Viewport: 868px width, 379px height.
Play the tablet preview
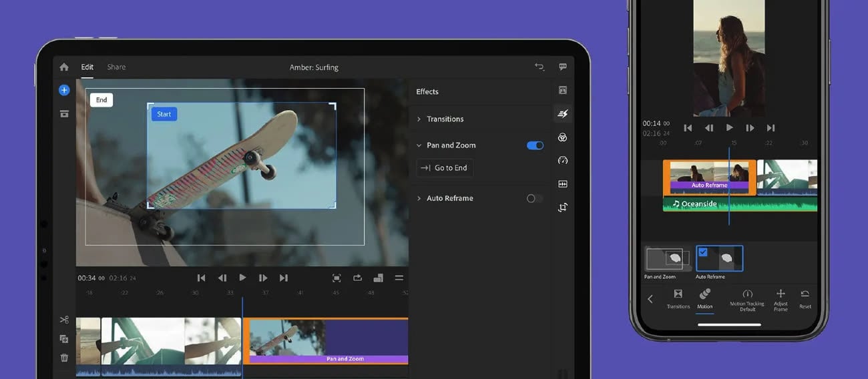pyautogui.click(x=242, y=278)
